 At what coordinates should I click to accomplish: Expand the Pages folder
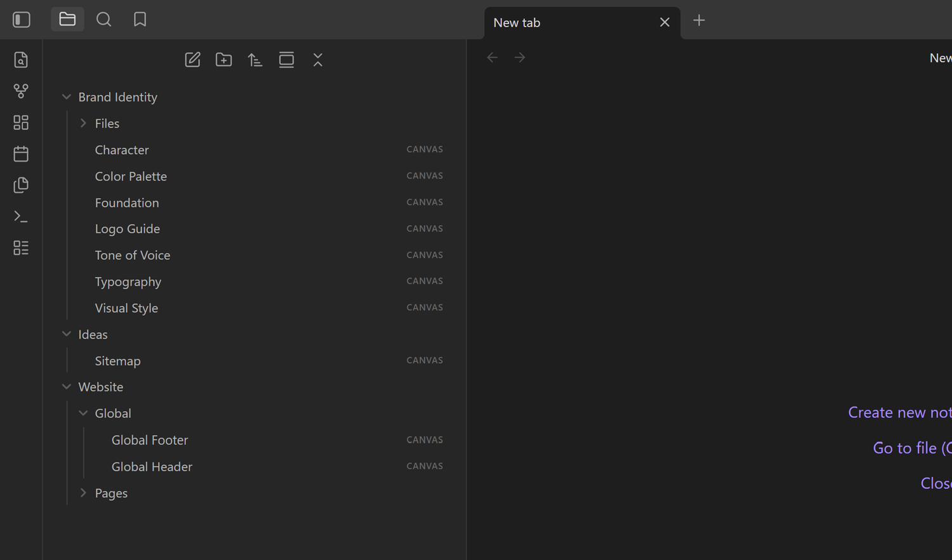(83, 493)
